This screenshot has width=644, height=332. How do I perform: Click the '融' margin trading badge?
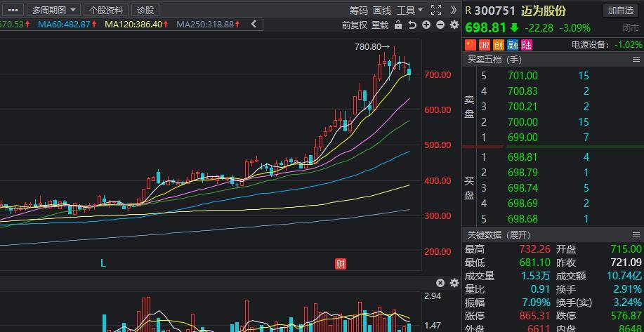[x=512, y=45]
